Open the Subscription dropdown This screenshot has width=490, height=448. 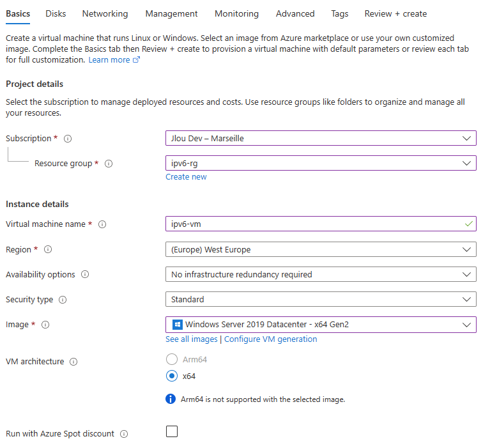[x=321, y=138]
